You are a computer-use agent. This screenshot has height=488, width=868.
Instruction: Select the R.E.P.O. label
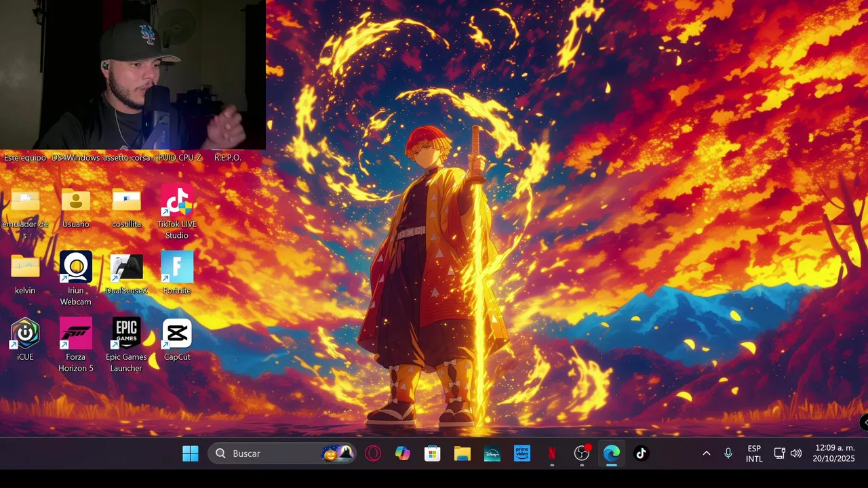228,157
